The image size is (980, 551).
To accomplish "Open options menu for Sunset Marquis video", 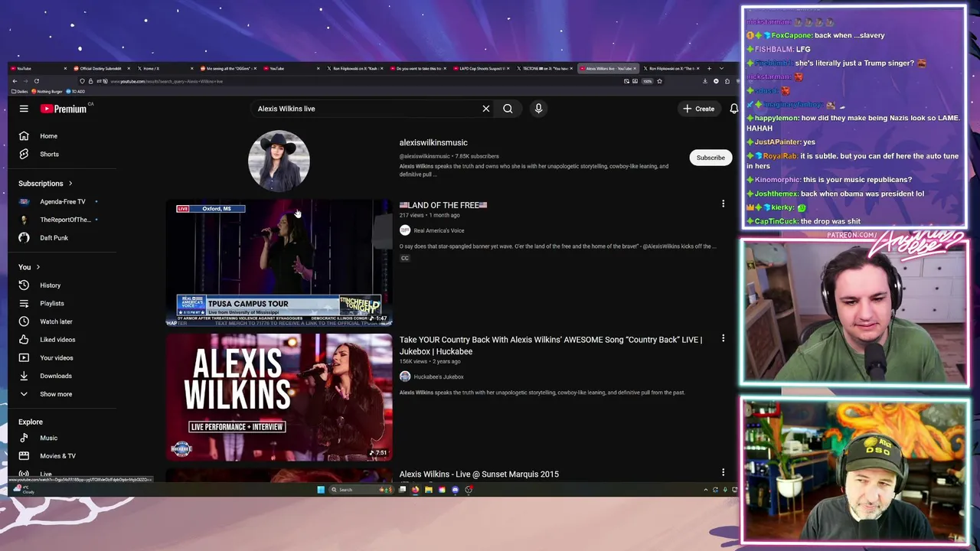I will (723, 473).
